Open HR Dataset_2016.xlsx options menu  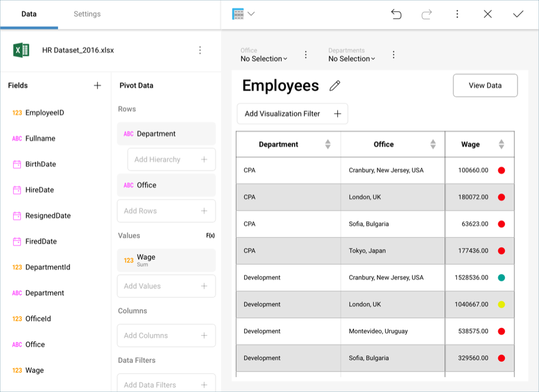200,50
